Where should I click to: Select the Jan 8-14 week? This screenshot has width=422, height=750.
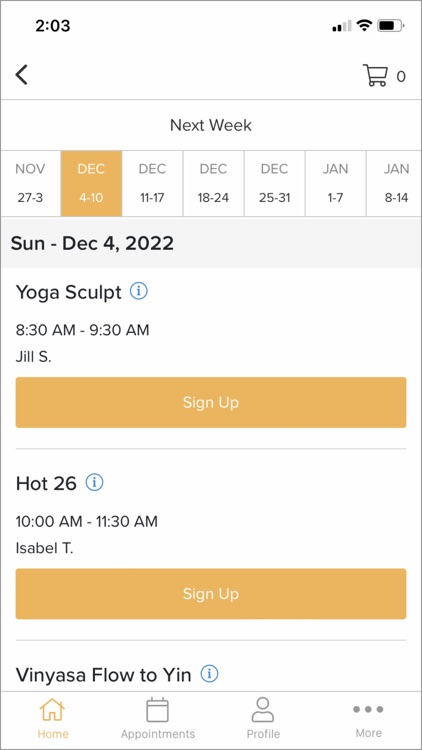[x=394, y=184]
